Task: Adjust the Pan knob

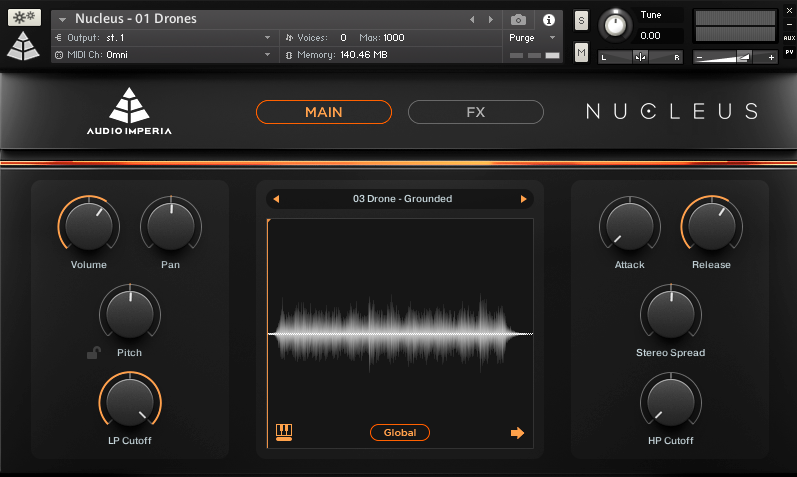Action: (171, 224)
